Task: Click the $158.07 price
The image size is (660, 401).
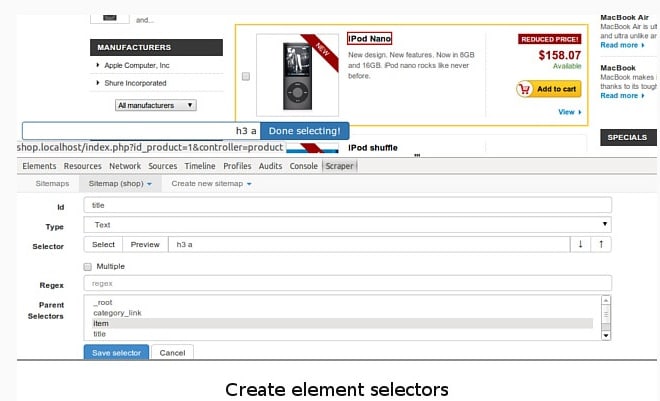Action: pyautogui.click(x=559, y=55)
